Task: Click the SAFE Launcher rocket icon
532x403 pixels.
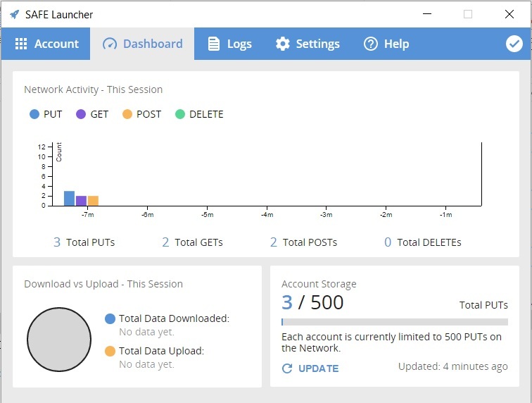Action: [x=15, y=14]
